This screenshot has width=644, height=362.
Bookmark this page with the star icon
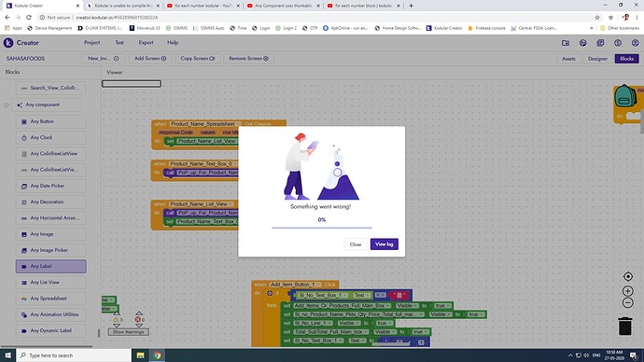597,17
